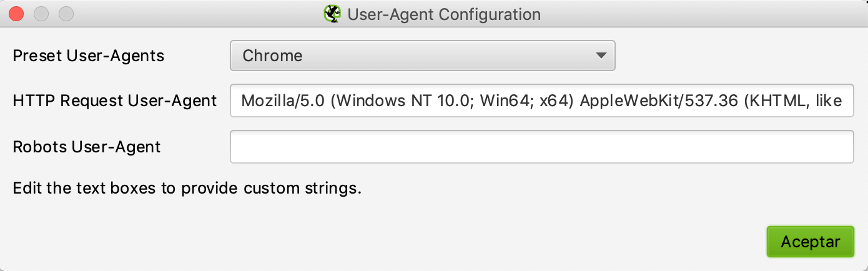Click the Preset User-Agents label
This screenshot has width=868, height=271.
pos(88,56)
